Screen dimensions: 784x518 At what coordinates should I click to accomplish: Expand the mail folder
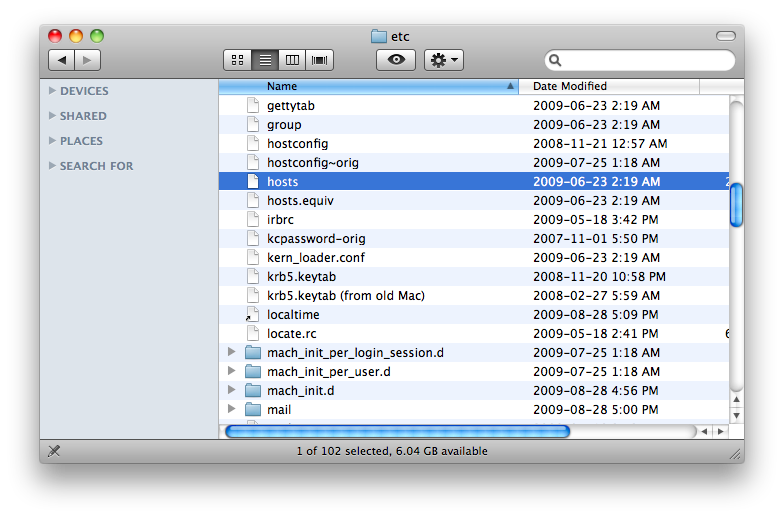click(x=231, y=409)
